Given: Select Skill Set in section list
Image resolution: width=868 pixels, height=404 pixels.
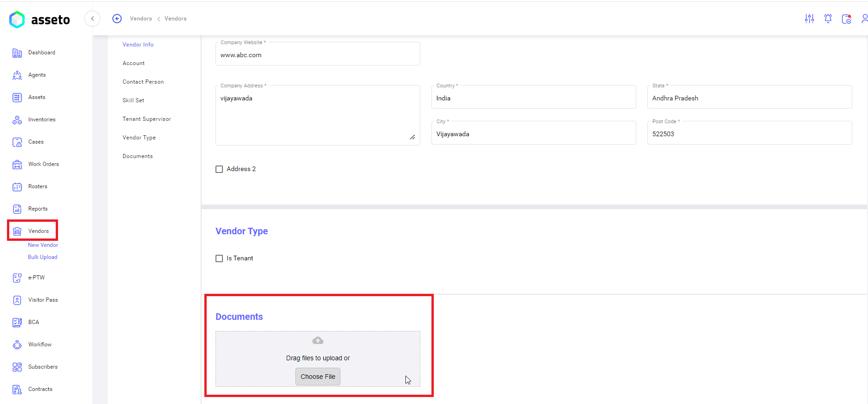Looking at the screenshot, I should (x=133, y=100).
